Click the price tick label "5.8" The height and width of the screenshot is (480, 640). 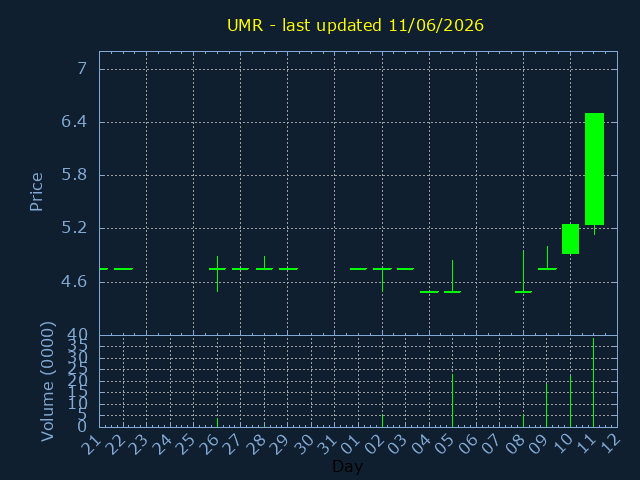point(74,175)
